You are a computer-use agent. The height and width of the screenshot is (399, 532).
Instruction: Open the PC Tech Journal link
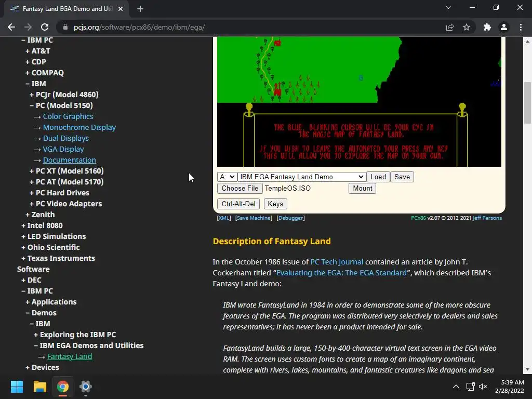point(337,262)
